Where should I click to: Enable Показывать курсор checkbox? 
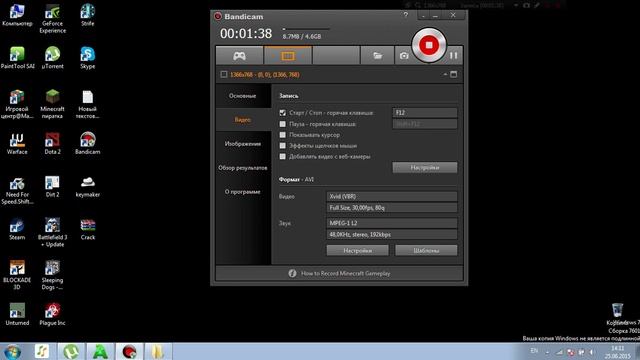point(282,135)
